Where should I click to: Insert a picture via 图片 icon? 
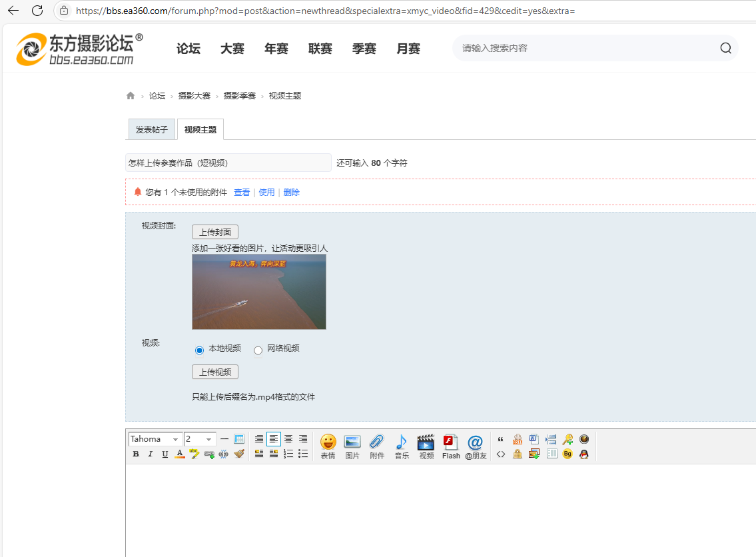pos(352,446)
